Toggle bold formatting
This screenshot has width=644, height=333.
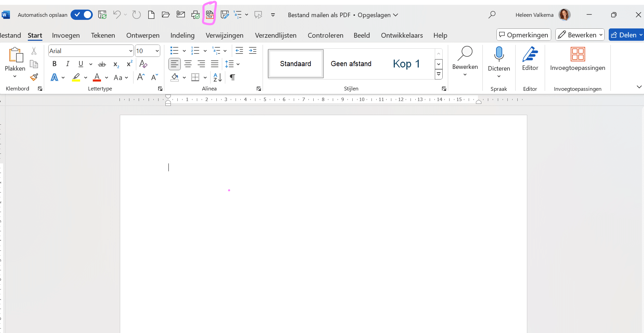pos(54,64)
